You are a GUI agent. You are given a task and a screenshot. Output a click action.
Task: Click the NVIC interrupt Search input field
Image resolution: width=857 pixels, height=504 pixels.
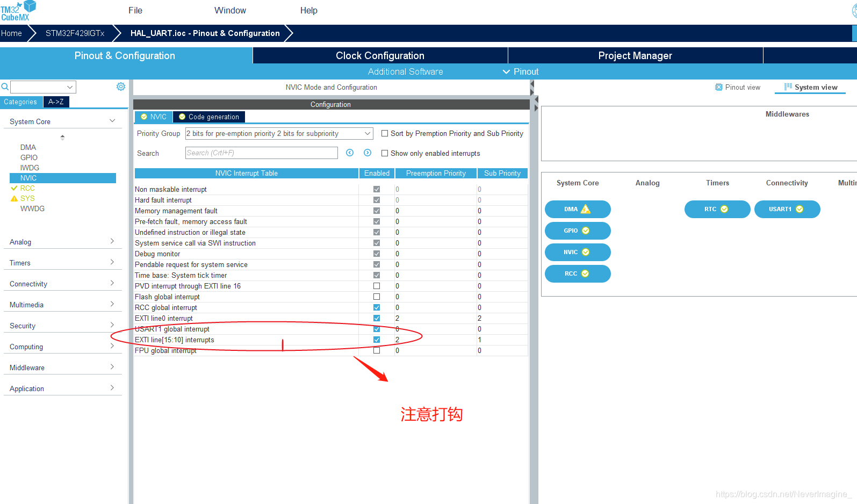click(x=262, y=153)
